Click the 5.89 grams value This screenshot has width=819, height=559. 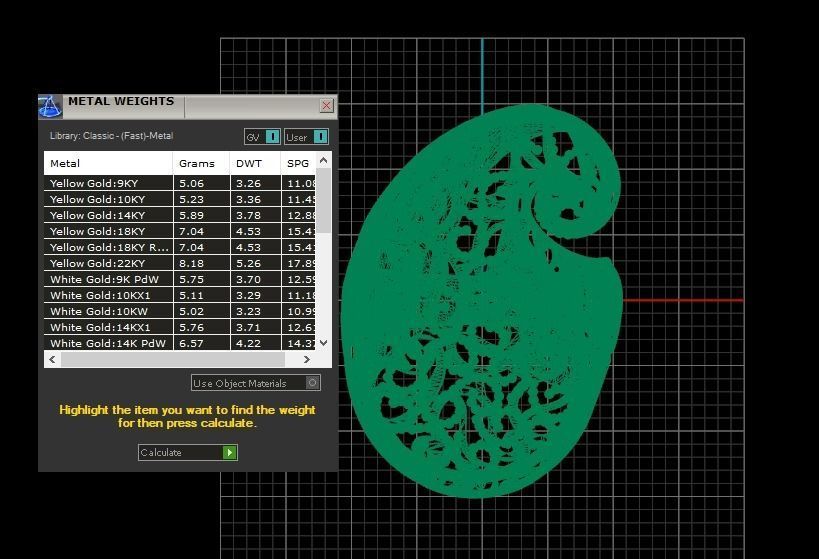(x=191, y=215)
